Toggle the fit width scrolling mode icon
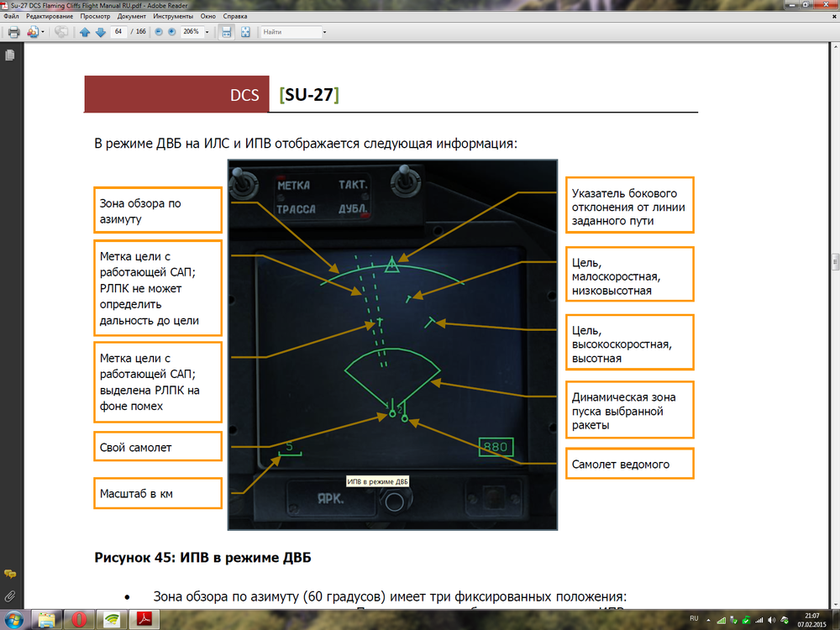 pos(227,32)
